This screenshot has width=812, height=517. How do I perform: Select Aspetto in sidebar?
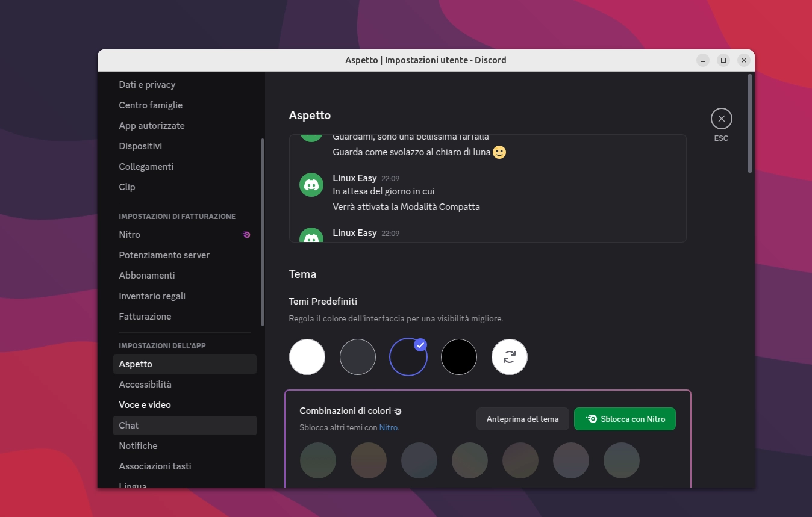[185, 364]
